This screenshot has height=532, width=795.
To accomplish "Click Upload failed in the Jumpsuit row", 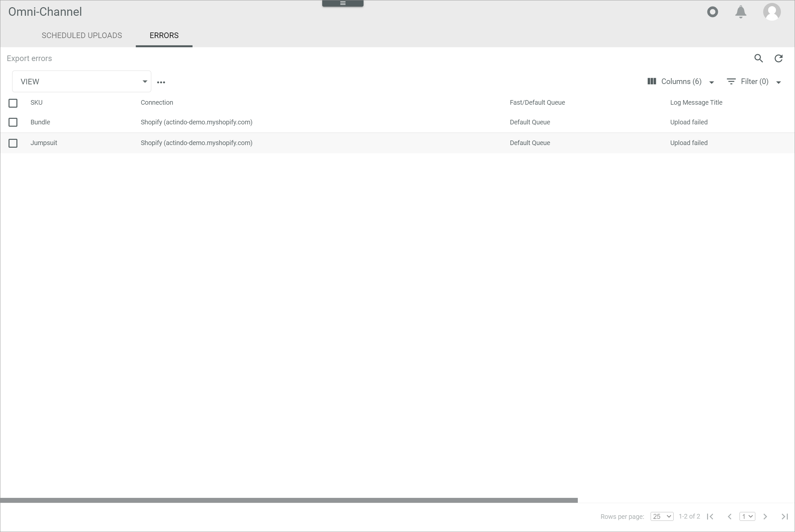I will [689, 143].
